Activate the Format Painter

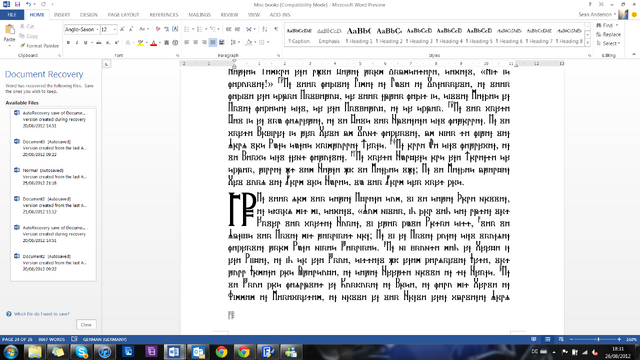(x=40, y=46)
